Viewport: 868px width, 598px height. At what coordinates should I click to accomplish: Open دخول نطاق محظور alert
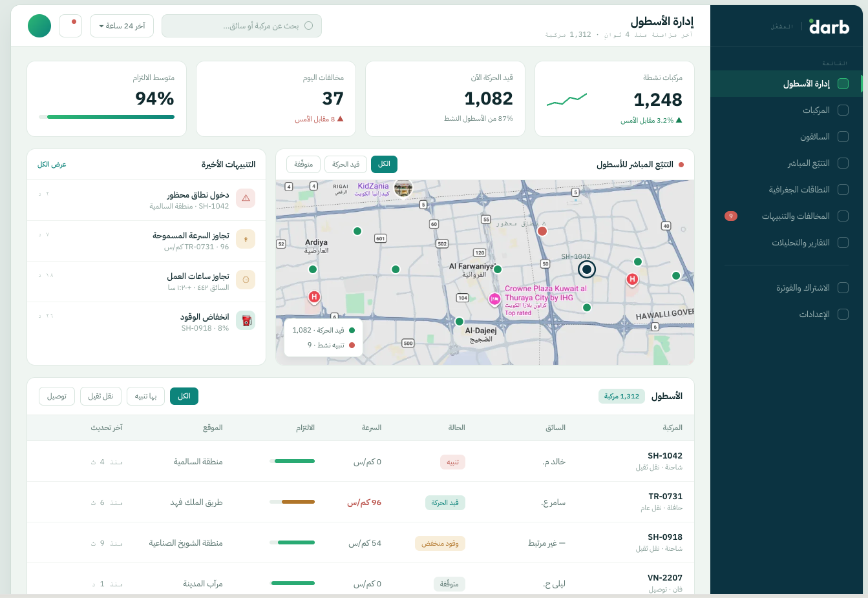pos(146,200)
